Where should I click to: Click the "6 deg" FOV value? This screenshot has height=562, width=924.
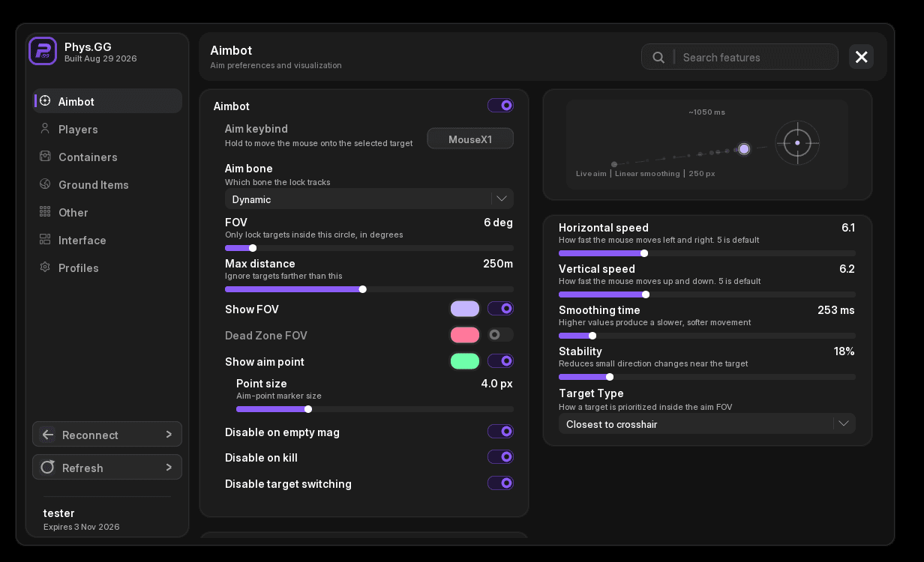click(498, 223)
